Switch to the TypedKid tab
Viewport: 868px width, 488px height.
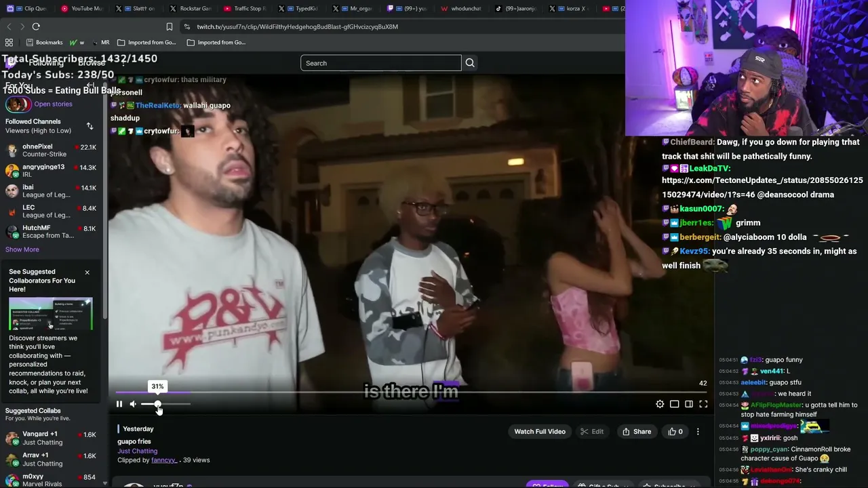pyautogui.click(x=299, y=8)
